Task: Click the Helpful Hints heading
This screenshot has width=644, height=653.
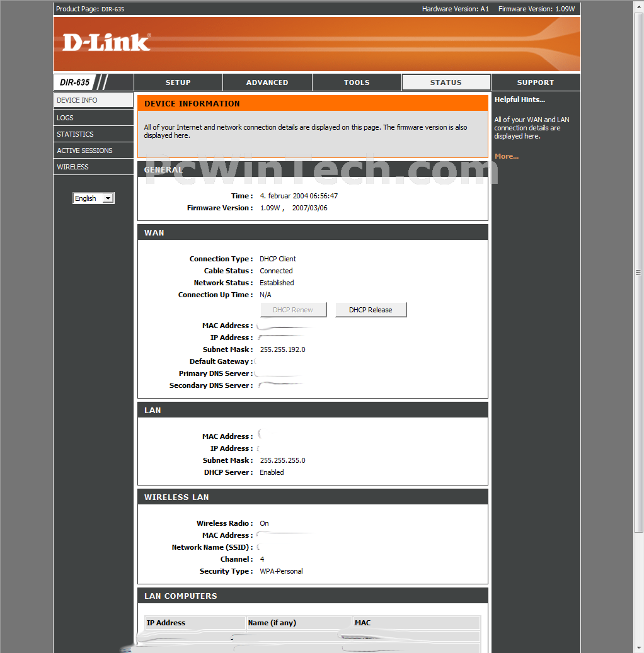Action: pyautogui.click(x=519, y=99)
